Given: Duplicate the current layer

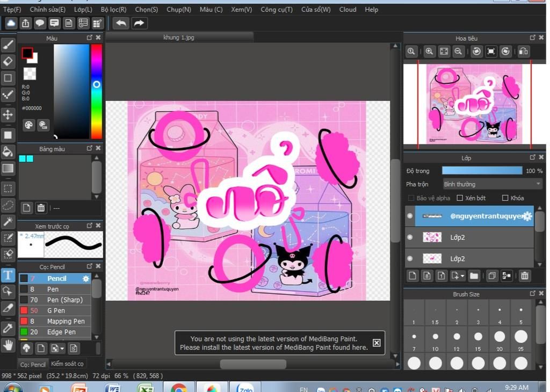Looking at the screenshot, I should coord(492,276).
